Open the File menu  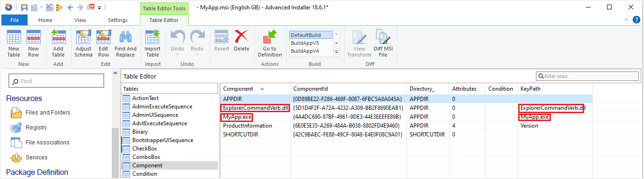[14, 20]
